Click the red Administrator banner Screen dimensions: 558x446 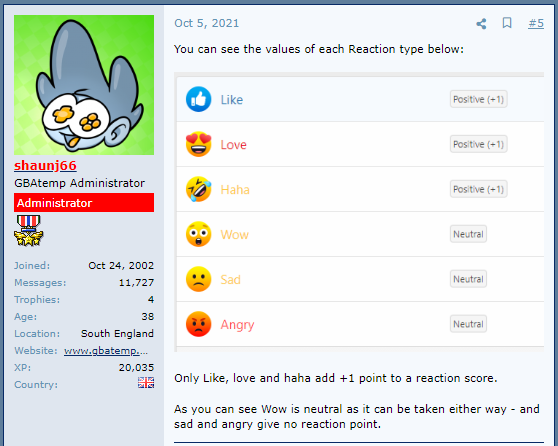tap(84, 203)
